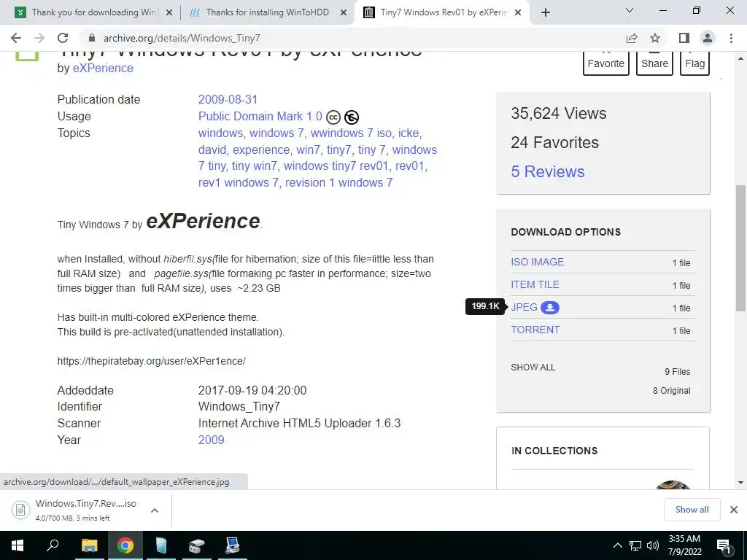
Task: Open the 'windows 7' topic link
Action: 276,133
